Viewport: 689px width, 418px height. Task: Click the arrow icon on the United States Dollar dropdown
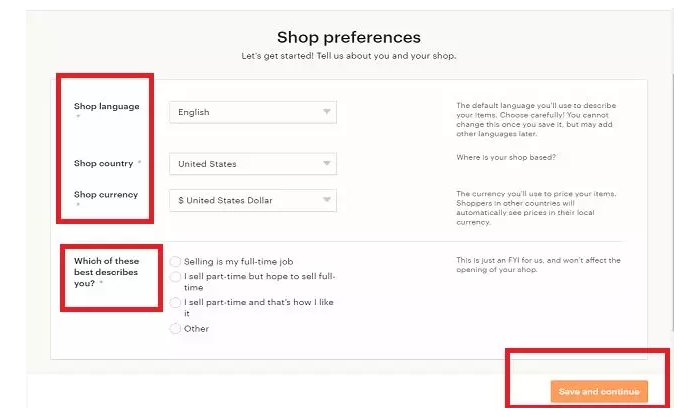tap(326, 200)
